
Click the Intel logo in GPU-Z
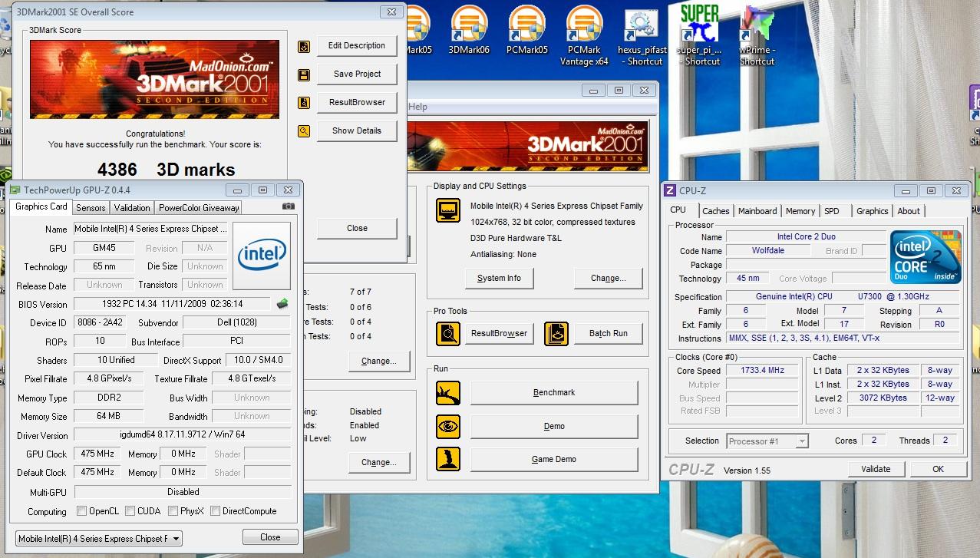point(262,256)
